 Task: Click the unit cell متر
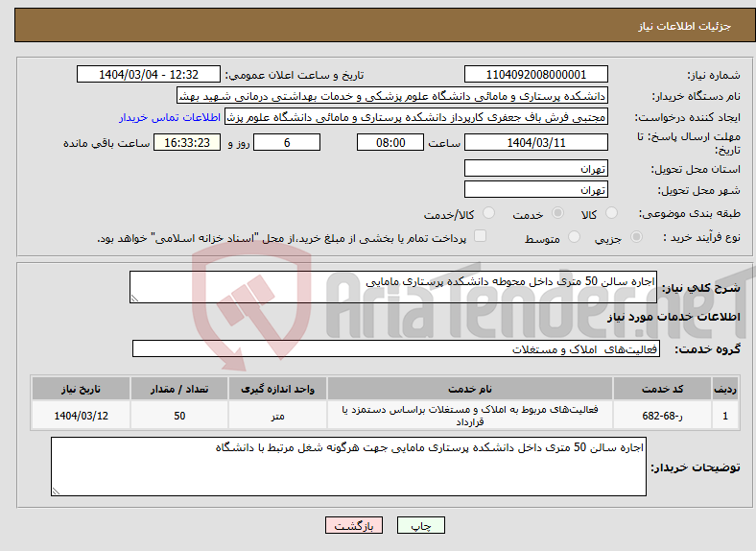277,416
